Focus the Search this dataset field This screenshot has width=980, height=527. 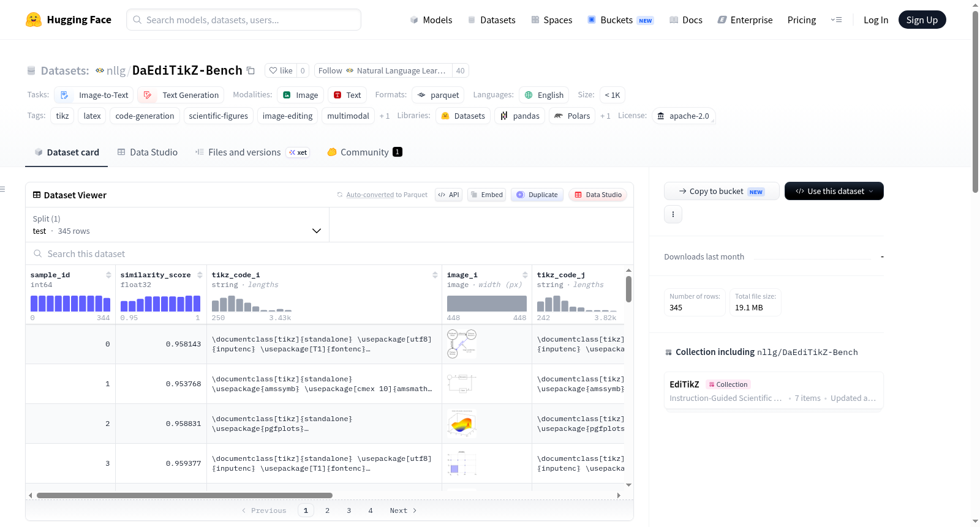coord(330,253)
